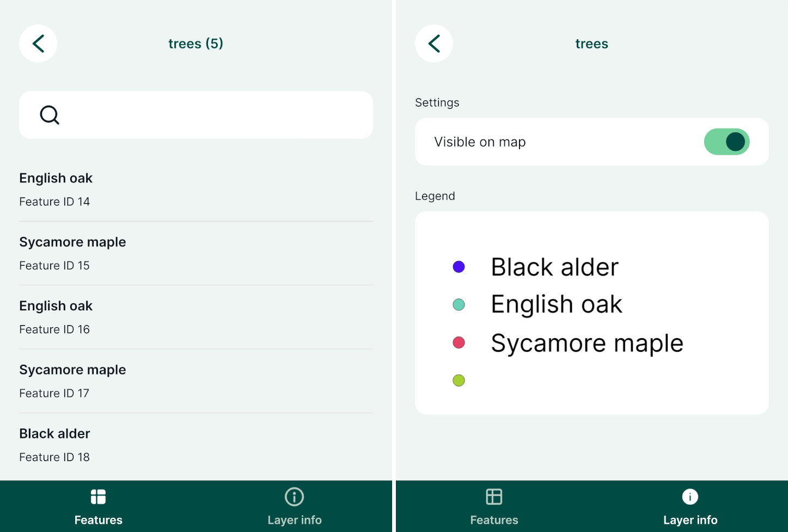Open Sycamore maple Feature ID 15
Viewport: 788px width, 532px height.
pos(196,253)
